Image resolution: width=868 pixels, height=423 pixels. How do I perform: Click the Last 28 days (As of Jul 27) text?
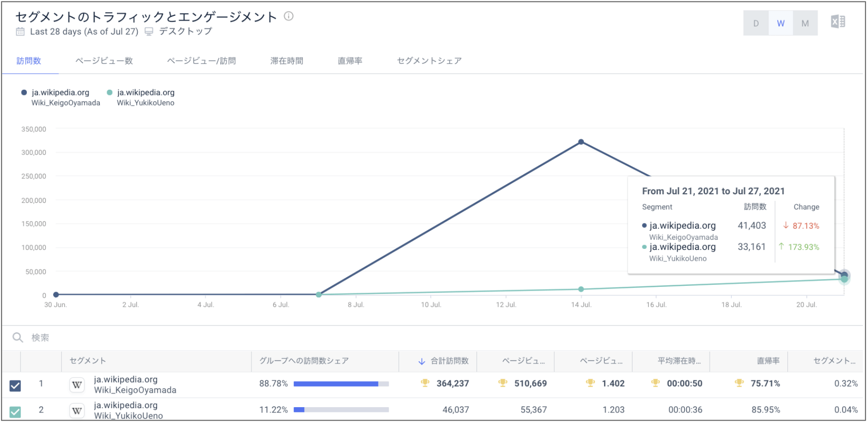coord(84,32)
